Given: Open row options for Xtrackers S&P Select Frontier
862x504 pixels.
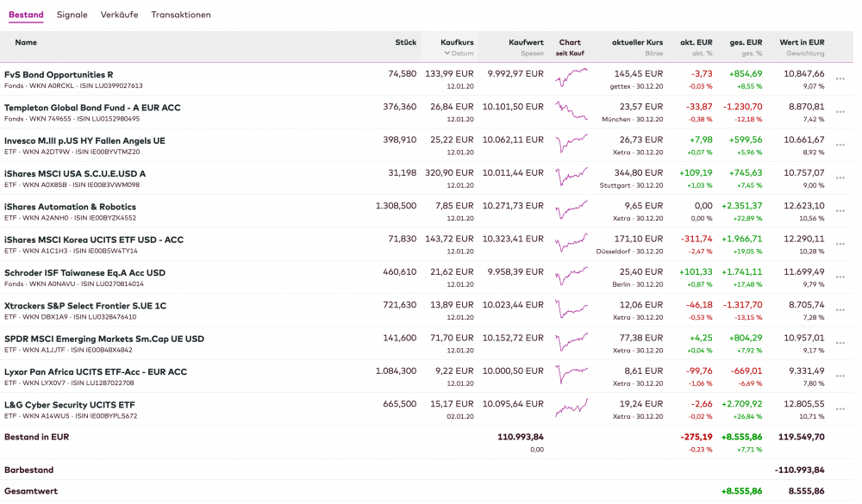Looking at the screenshot, I should 840,310.
